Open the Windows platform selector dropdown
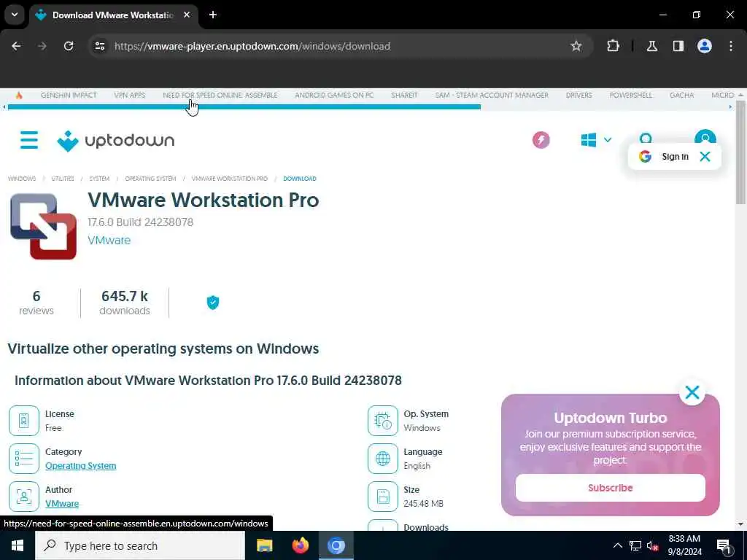Viewport: 747px width, 560px height. point(596,140)
